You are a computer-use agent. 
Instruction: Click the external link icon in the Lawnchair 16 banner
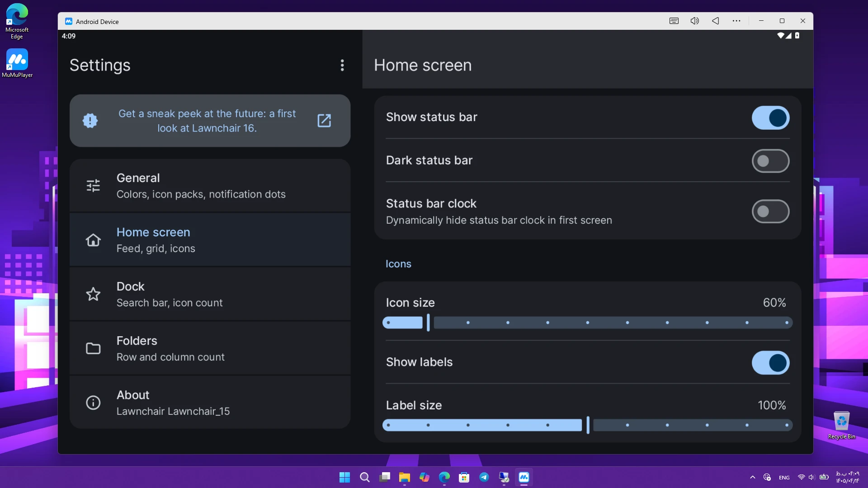click(324, 121)
